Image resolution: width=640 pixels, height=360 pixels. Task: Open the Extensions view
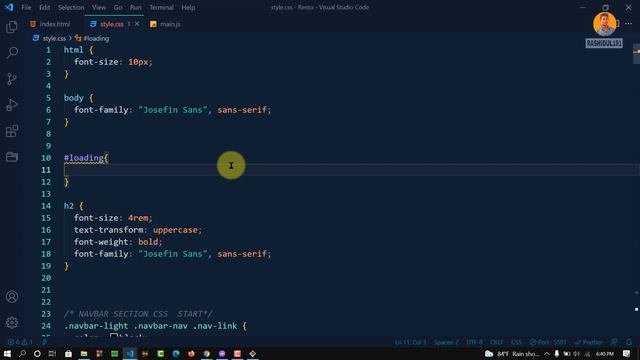coord(12,131)
